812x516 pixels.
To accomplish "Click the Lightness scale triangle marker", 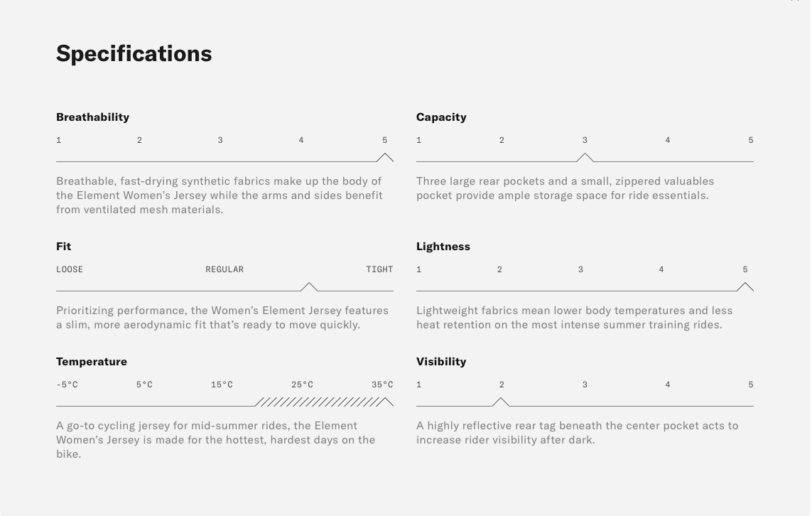I will pos(745,286).
